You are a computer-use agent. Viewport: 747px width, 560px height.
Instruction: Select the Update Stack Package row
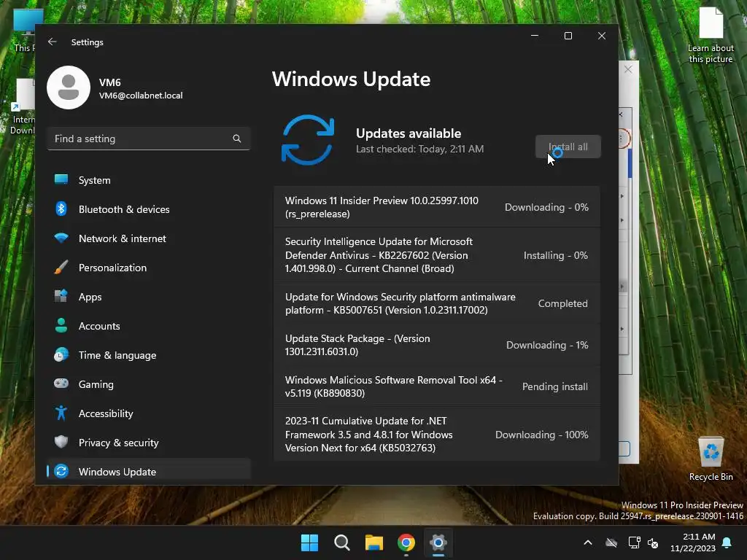pos(436,345)
